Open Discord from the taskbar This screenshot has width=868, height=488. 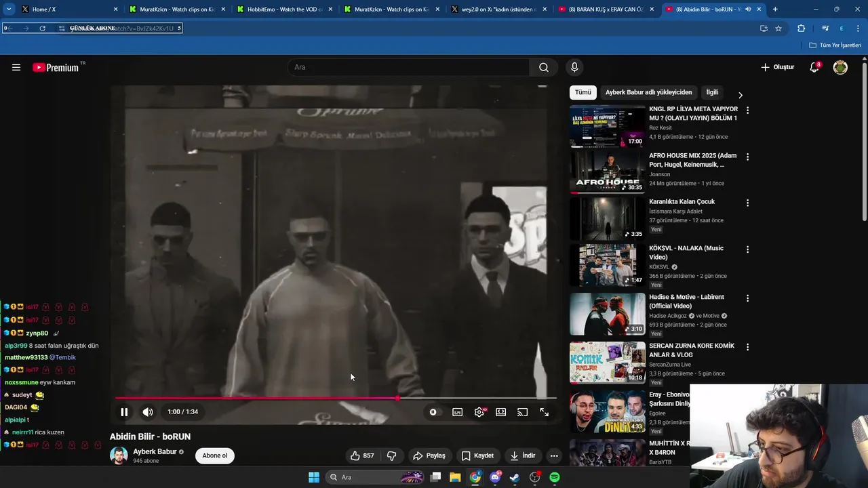pos(495,477)
